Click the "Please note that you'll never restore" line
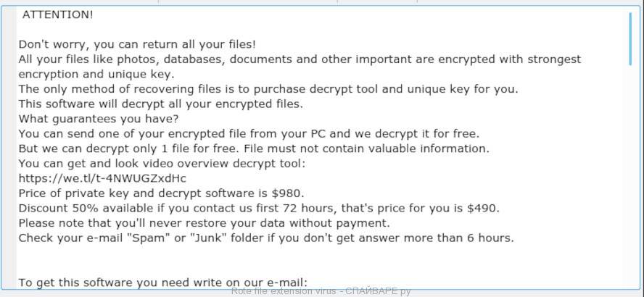Viewport: 644px width, 297px height. (204, 223)
